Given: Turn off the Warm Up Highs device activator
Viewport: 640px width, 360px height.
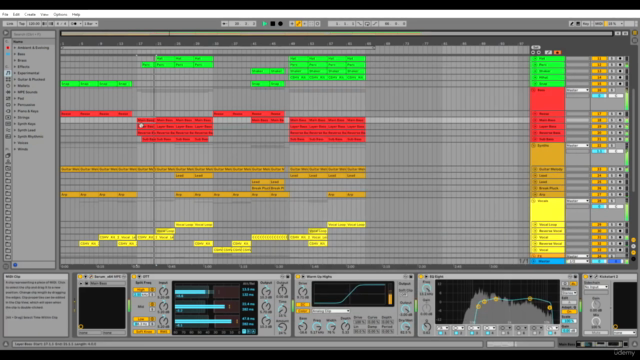Looking at the screenshot, I should (x=298, y=277).
